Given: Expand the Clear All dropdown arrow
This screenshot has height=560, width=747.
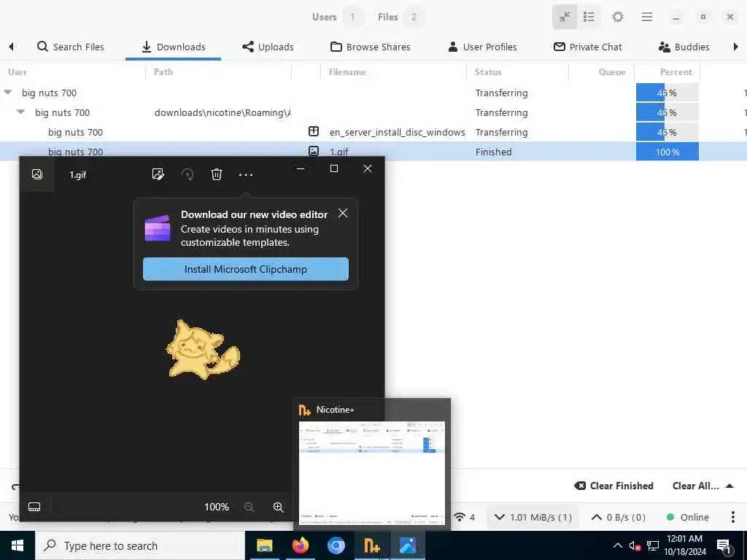Looking at the screenshot, I should (x=729, y=486).
